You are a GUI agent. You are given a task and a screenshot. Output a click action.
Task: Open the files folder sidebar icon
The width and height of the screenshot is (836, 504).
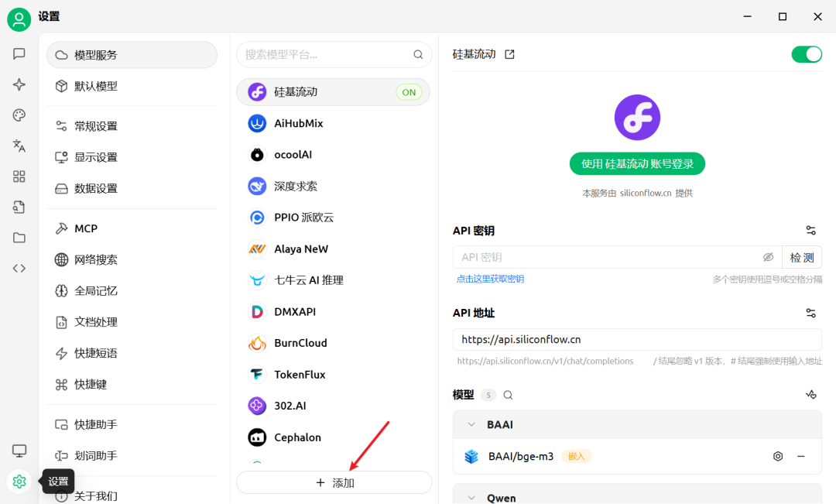(19, 238)
